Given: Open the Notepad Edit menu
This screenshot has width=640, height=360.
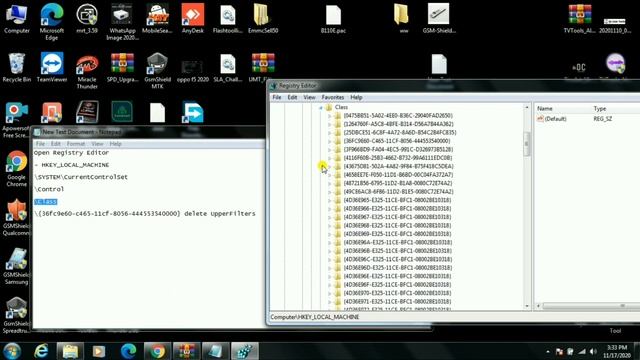Looking at the screenshot, I should 56,144.
